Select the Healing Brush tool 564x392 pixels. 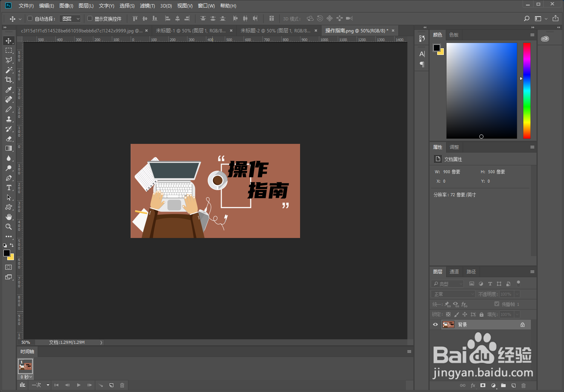9,99
